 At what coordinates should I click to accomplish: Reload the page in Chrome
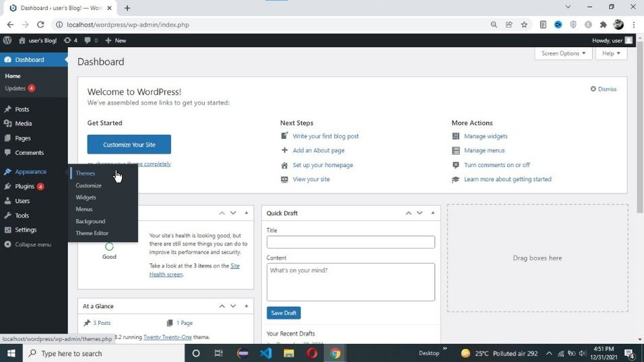(40, 25)
